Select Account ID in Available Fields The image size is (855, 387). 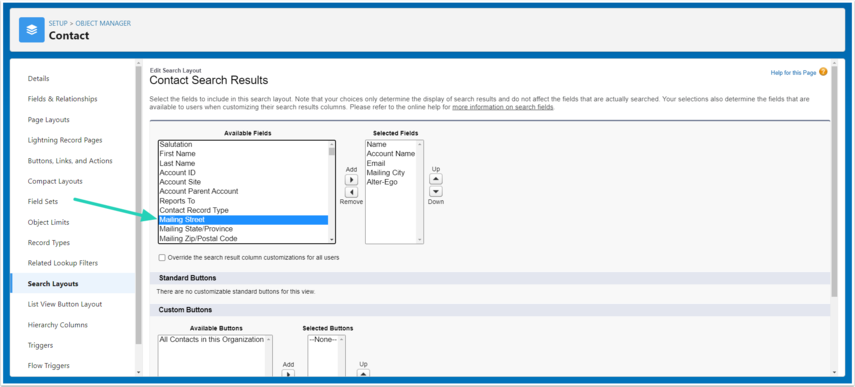click(243, 173)
